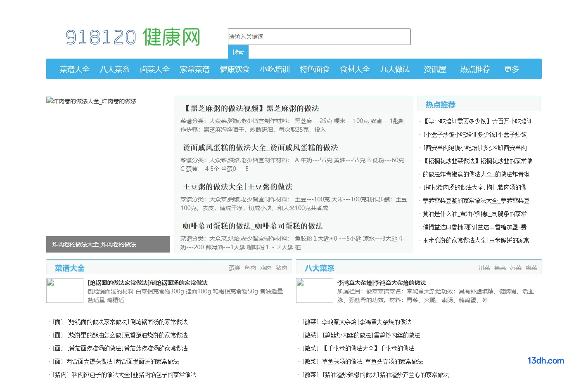Open the list item 猪油渣炒芥兰心的家常做法
The image size is (588, 385).
(x=386, y=375)
